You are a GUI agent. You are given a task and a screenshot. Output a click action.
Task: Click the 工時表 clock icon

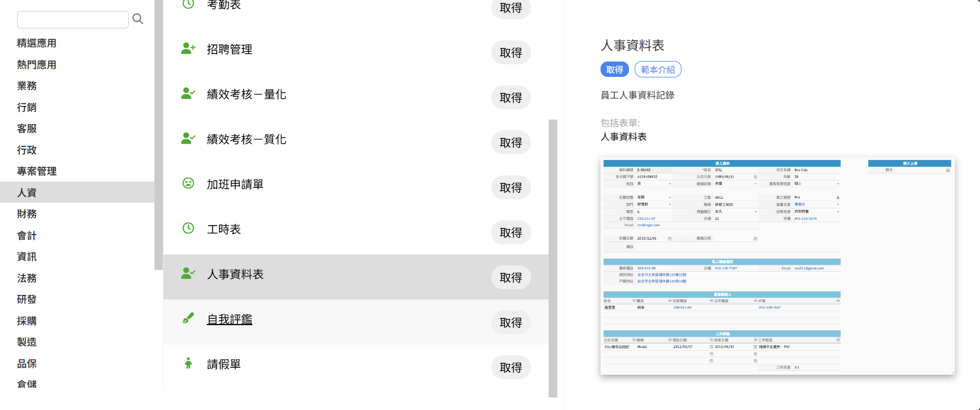[188, 228]
